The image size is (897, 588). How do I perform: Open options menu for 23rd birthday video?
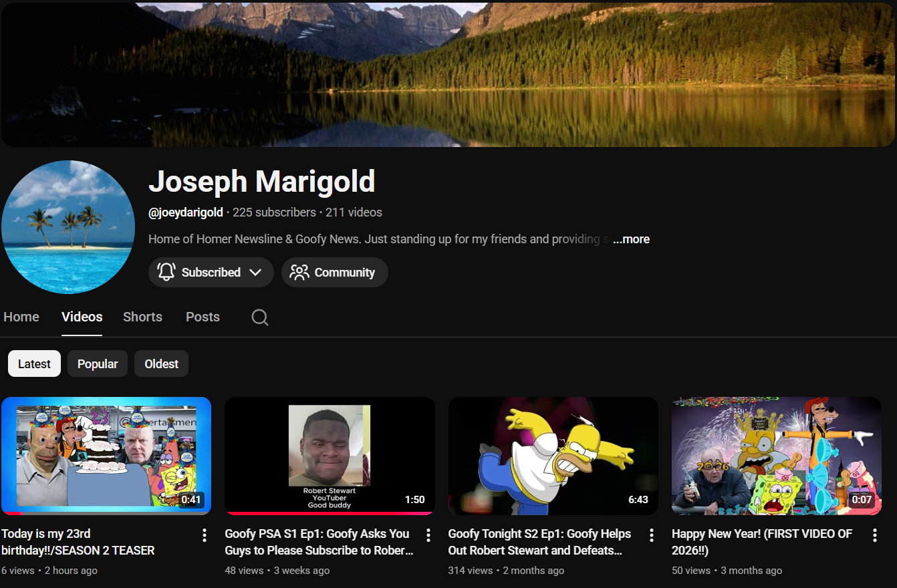tap(205, 535)
